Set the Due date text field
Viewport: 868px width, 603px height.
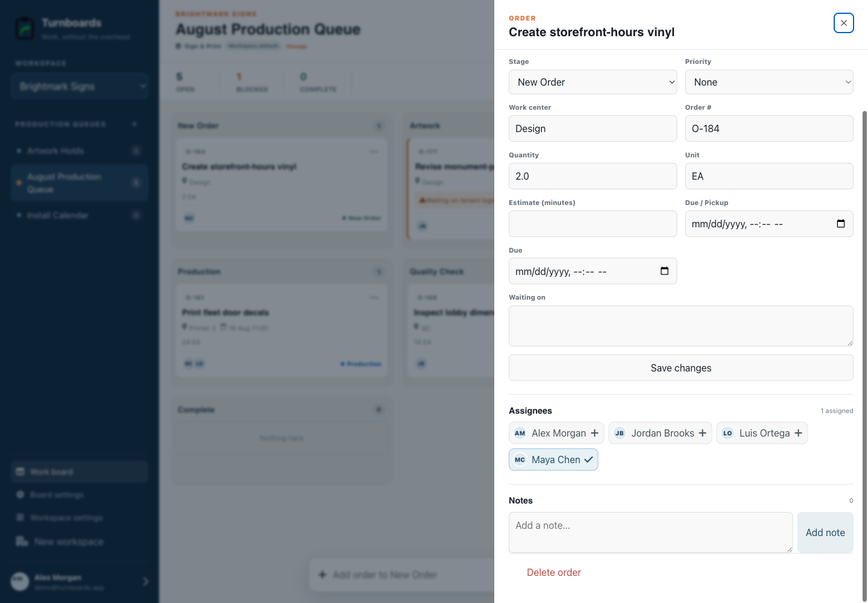click(x=561, y=272)
